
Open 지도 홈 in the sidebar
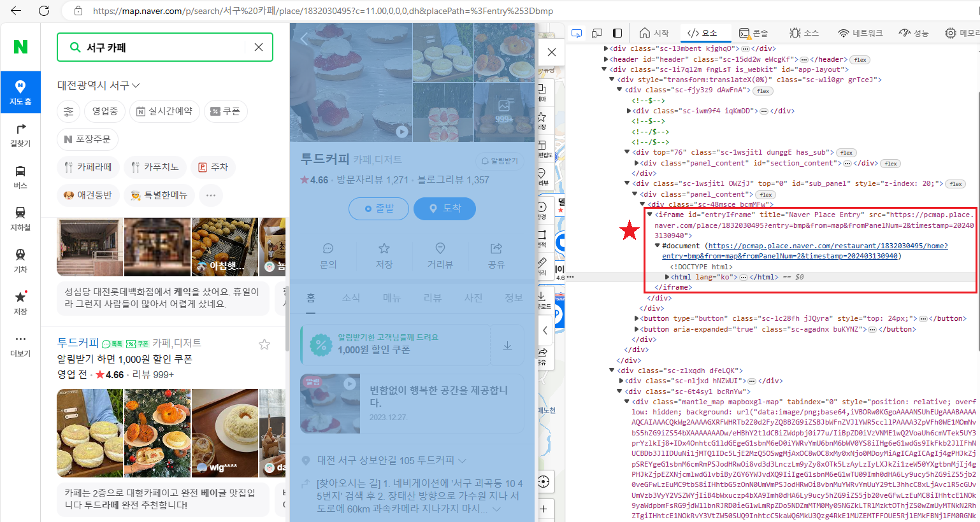pos(20,92)
